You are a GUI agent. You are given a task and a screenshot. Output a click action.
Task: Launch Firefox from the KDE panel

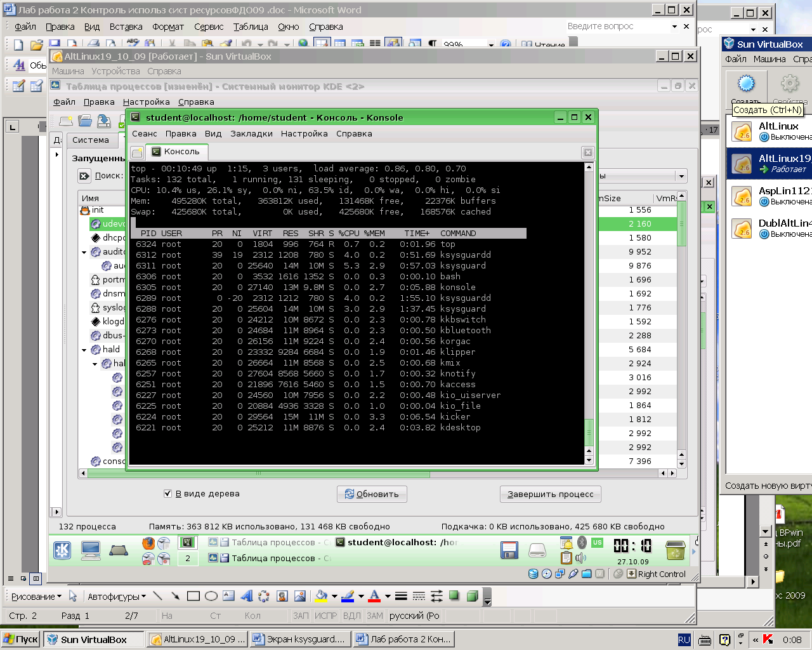click(148, 543)
